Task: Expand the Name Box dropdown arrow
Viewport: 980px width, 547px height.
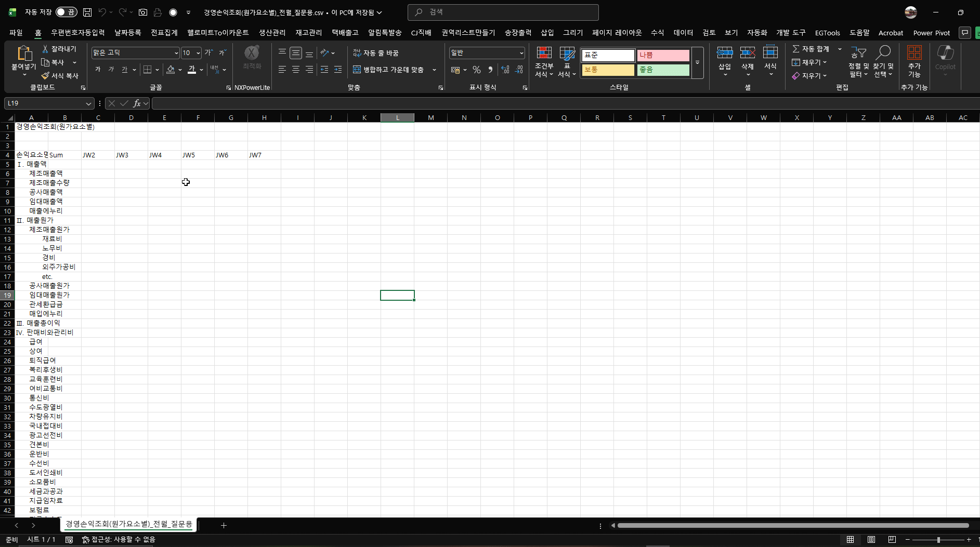Action: [88, 104]
